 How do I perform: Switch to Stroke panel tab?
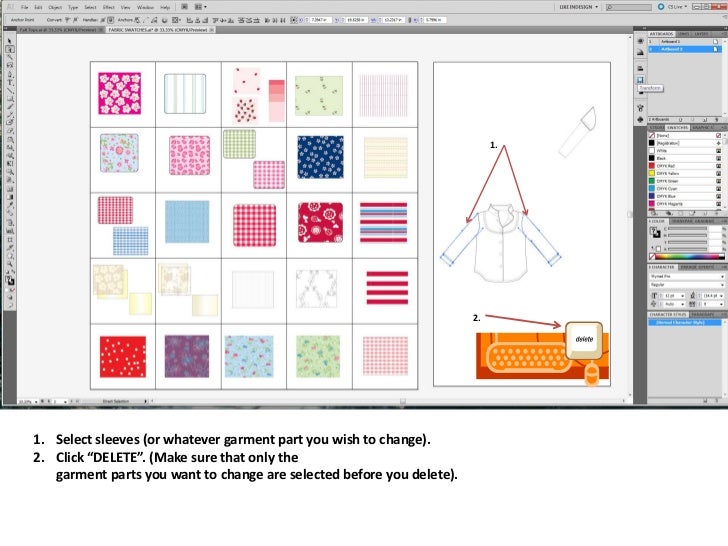(x=656, y=128)
